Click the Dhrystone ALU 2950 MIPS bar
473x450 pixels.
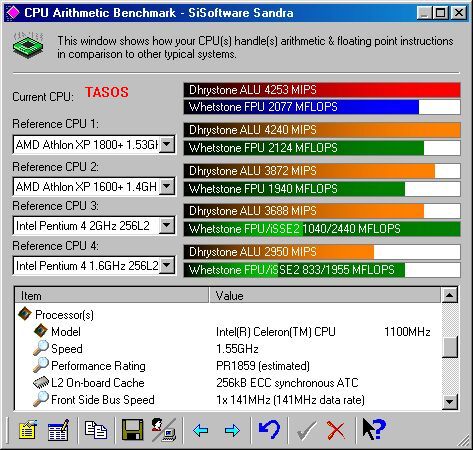[x=322, y=252]
